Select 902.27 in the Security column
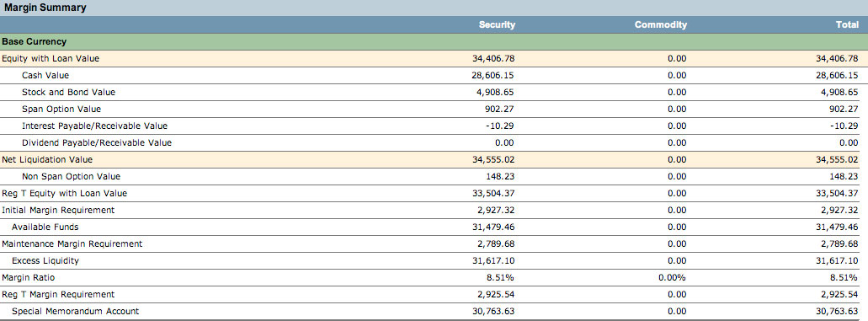This screenshot has width=868, height=321. [500, 110]
